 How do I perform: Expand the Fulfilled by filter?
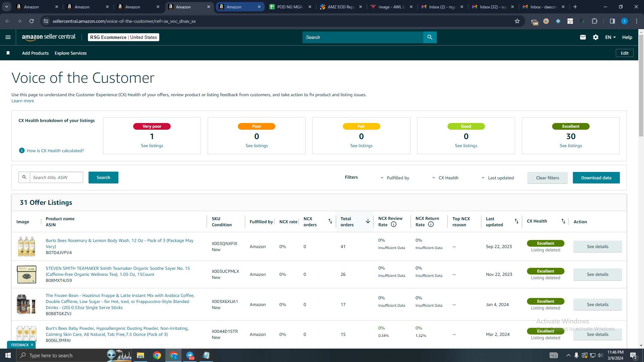click(x=395, y=178)
